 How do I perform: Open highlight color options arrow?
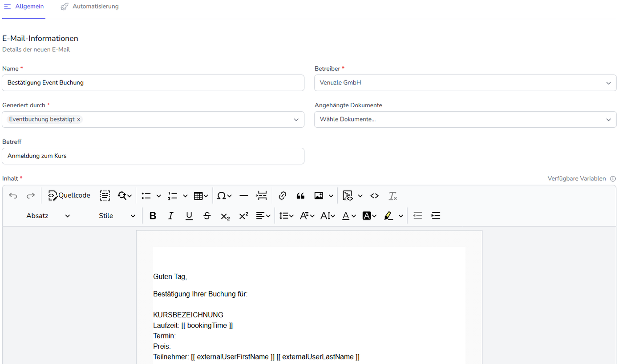pos(401,216)
